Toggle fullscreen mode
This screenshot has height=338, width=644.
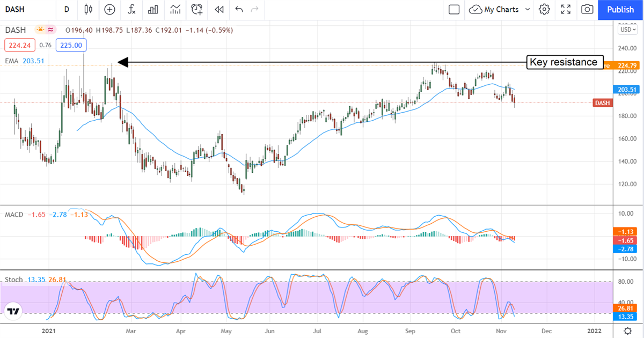tap(566, 9)
